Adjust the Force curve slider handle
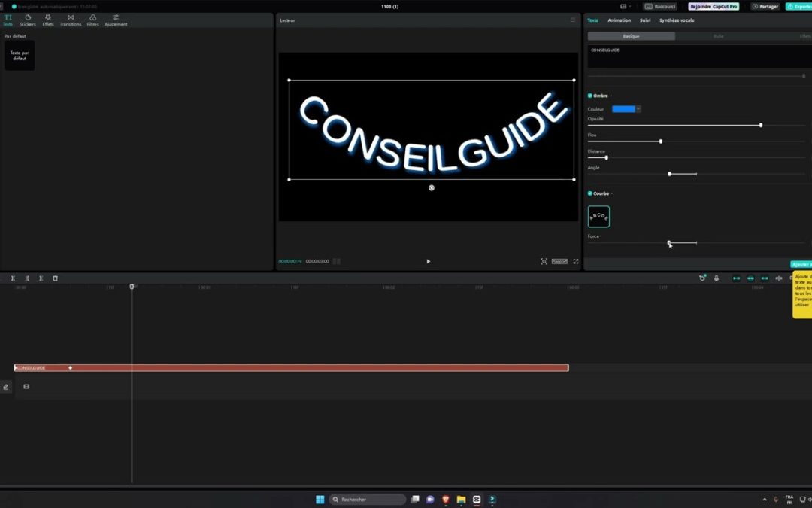 click(x=669, y=242)
